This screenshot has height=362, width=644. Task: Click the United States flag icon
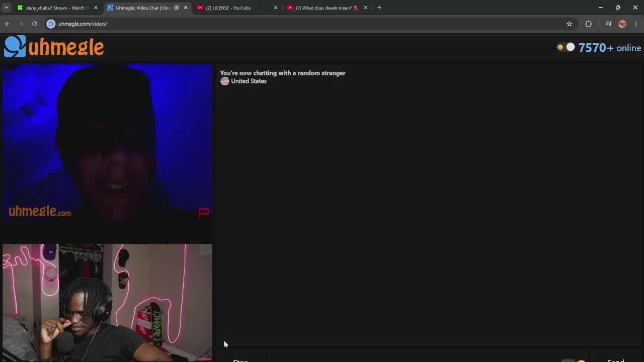tap(224, 81)
